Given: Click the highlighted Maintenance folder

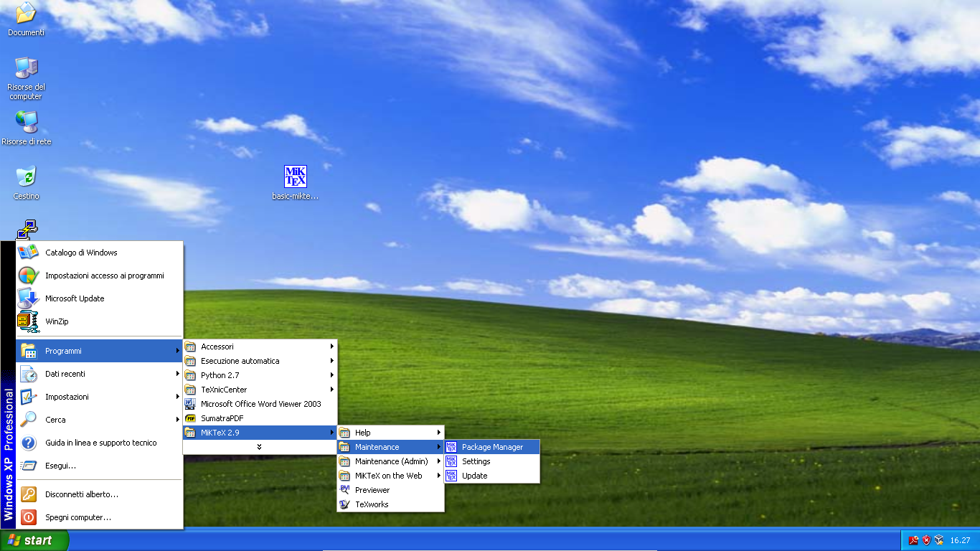Looking at the screenshot, I should click(391, 447).
